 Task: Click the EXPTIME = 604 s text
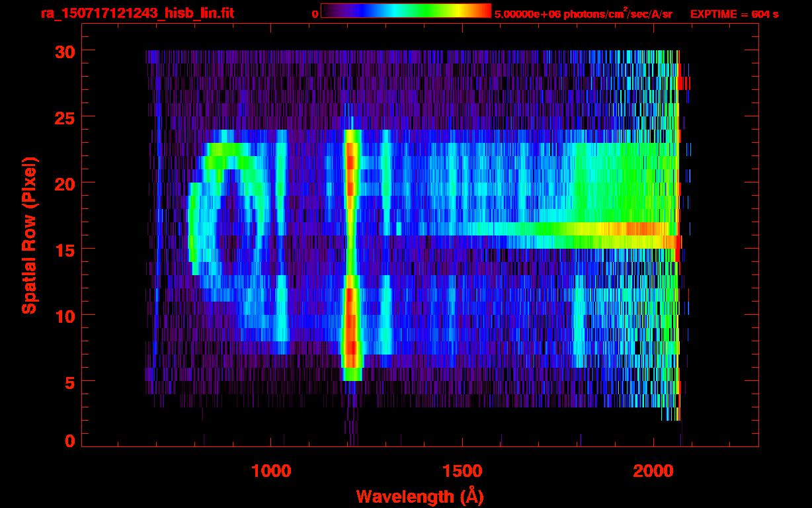pyautogui.click(x=734, y=14)
